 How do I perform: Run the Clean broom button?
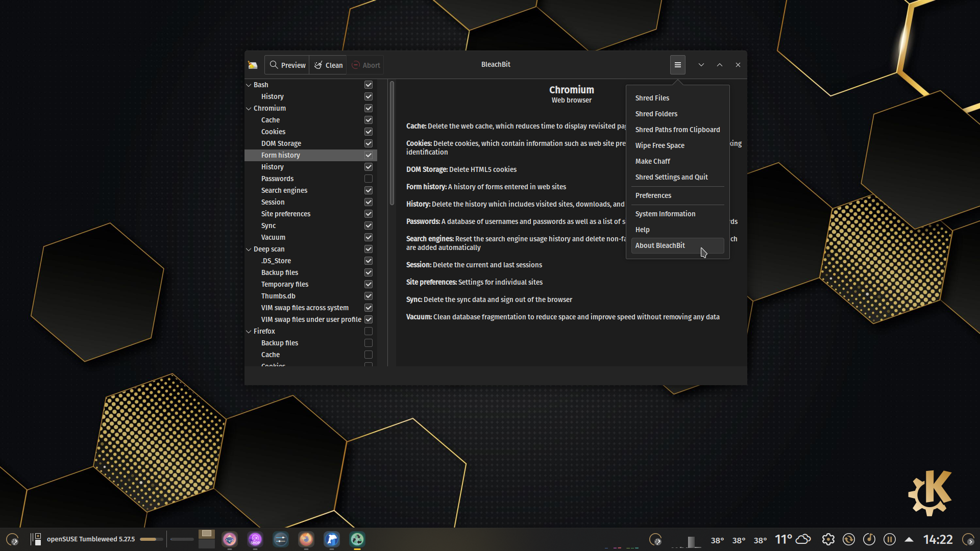click(328, 65)
